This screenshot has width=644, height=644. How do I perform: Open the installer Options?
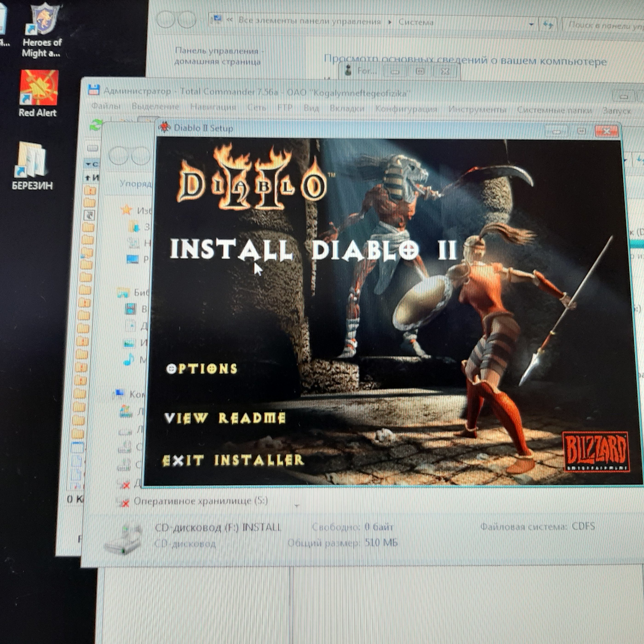click(x=202, y=369)
